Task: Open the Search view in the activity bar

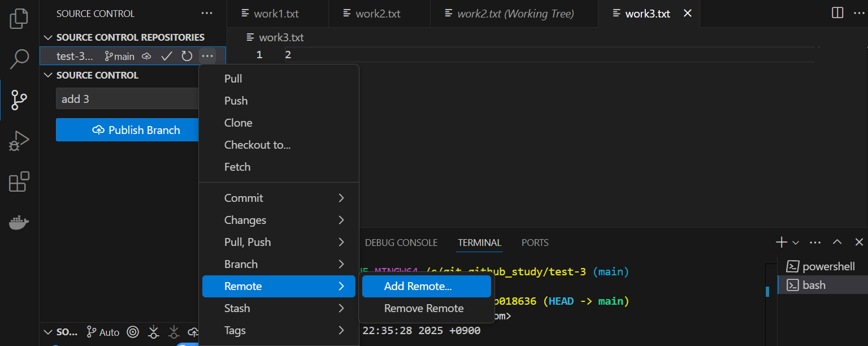Action: [x=19, y=59]
